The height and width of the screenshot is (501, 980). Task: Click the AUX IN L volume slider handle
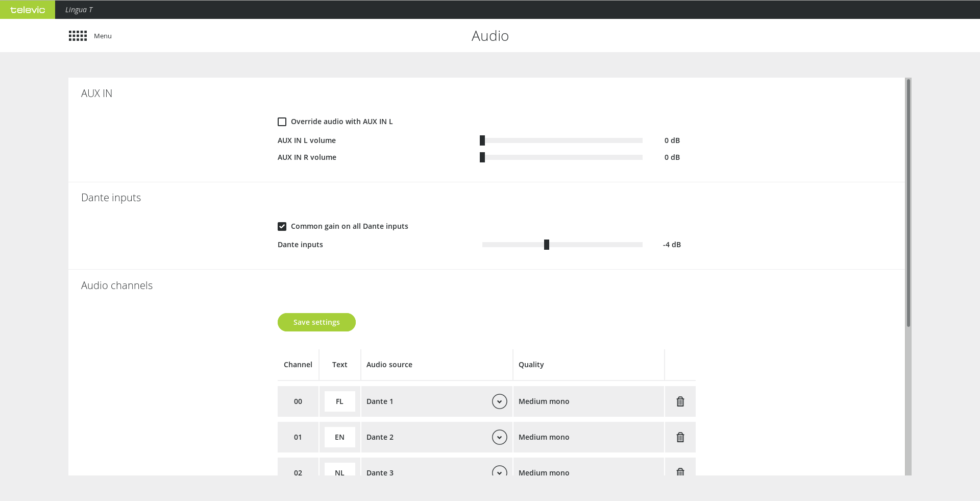[x=482, y=140]
